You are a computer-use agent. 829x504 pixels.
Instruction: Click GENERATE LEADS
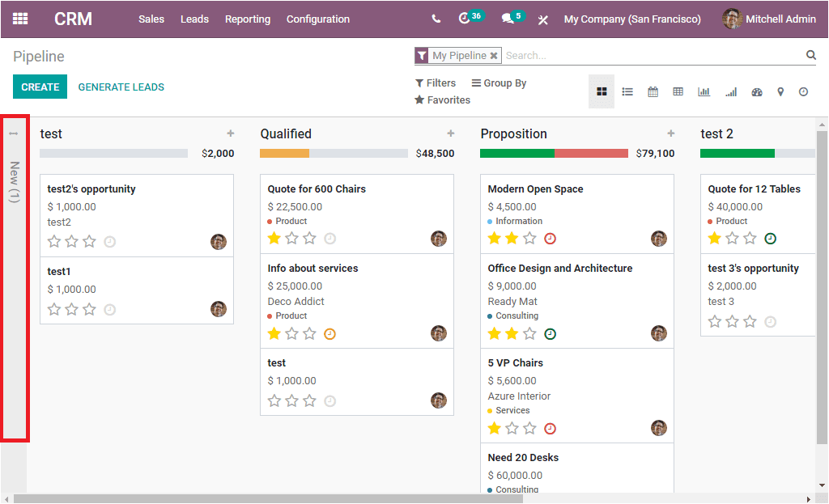pos(121,86)
